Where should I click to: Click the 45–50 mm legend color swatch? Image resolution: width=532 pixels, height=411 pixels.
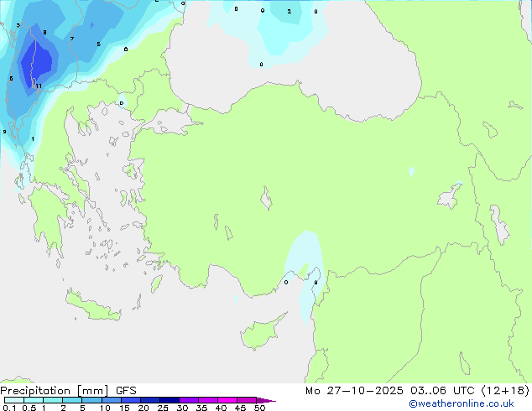click(247, 400)
